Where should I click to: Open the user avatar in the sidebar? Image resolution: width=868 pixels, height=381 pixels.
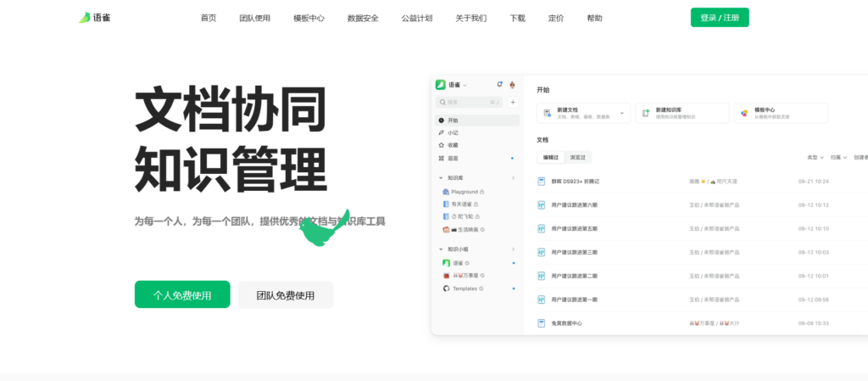coord(513,85)
